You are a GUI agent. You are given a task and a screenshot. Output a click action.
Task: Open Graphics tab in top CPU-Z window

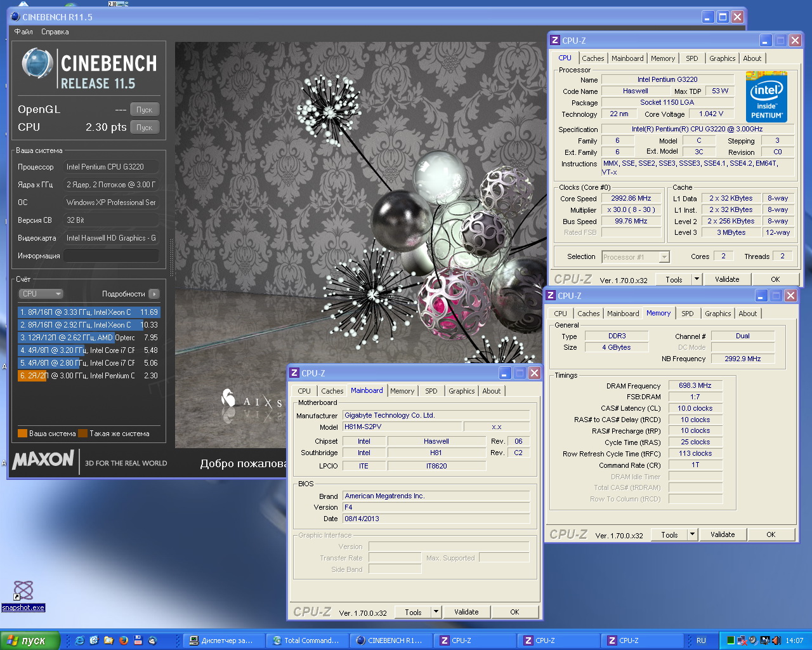tap(723, 58)
